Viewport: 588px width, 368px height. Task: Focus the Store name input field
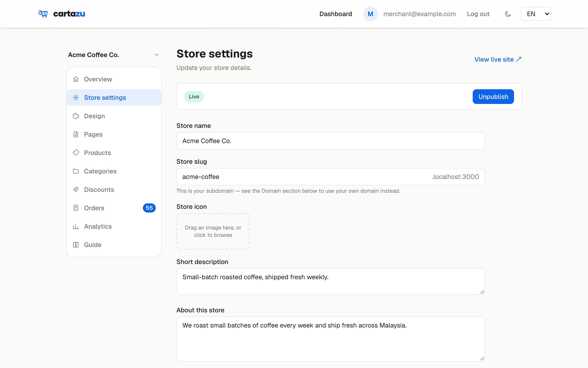point(331,141)
